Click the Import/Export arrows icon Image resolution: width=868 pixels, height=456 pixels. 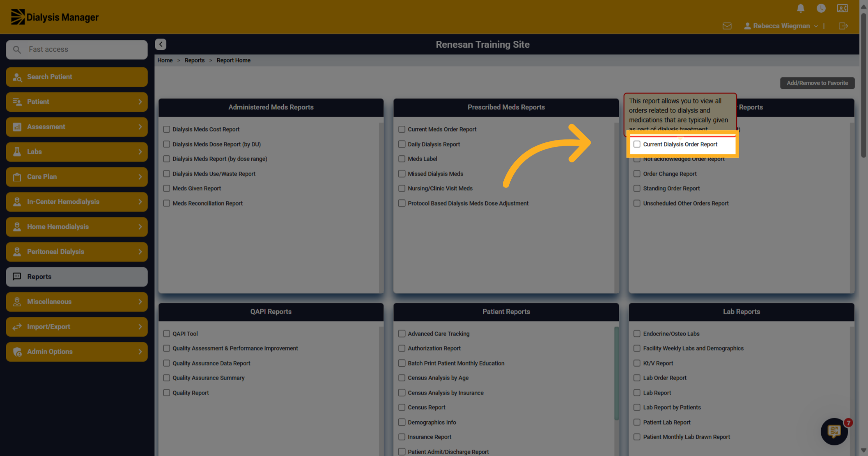pyautogui.click(x=17, y=327)
